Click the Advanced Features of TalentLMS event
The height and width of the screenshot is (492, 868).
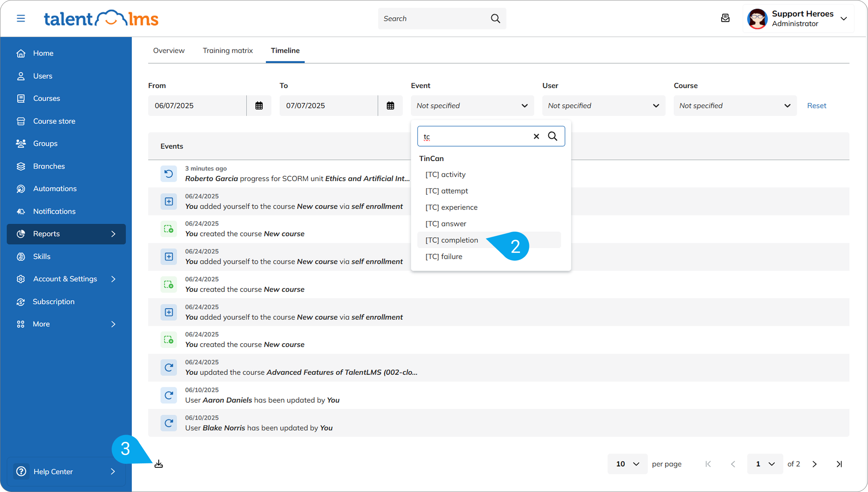pos(301,372)
